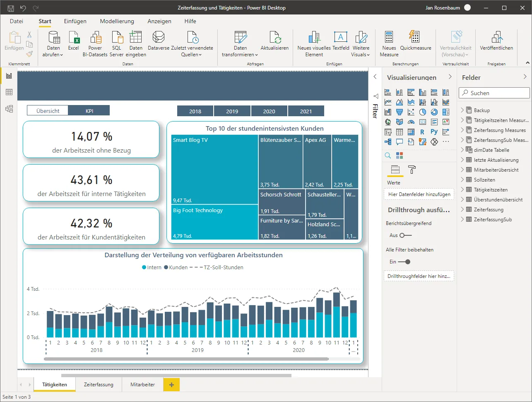Image resolution: width=532 pixels, height=402 pixels.
Task: Switch to KPI view button
Action: [x=89, y=111]
